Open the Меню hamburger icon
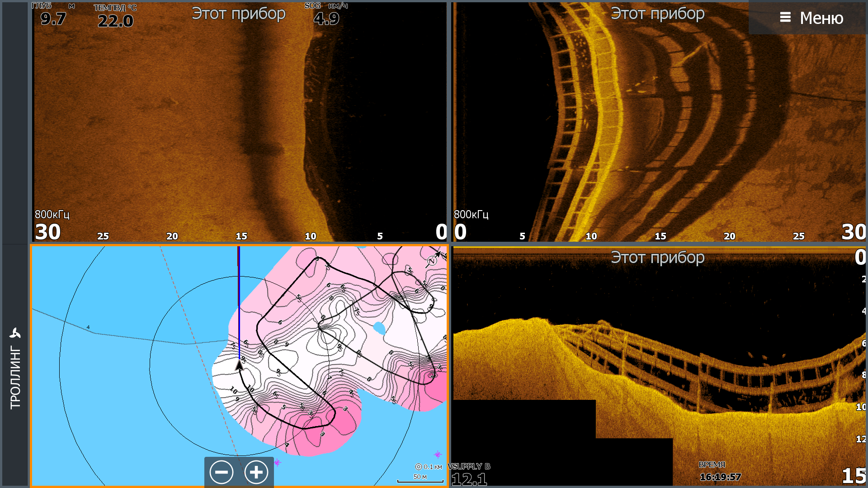The image size is (868, 488). pos(785,18)
